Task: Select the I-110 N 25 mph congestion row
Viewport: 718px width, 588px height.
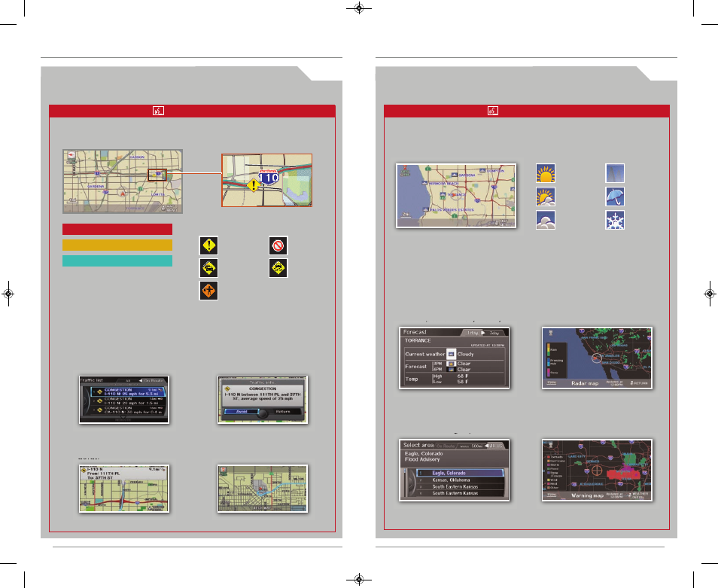Action: pyautogui.click(x=127, y=392)
